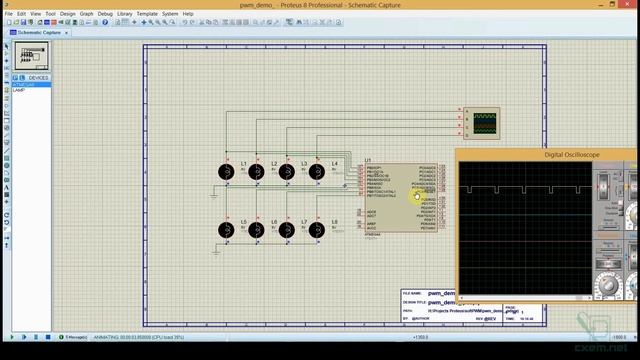Click the Y-Mirror vertical flip icon
Viewport: 640px width, 360px height.
click(x=6, y=245)
